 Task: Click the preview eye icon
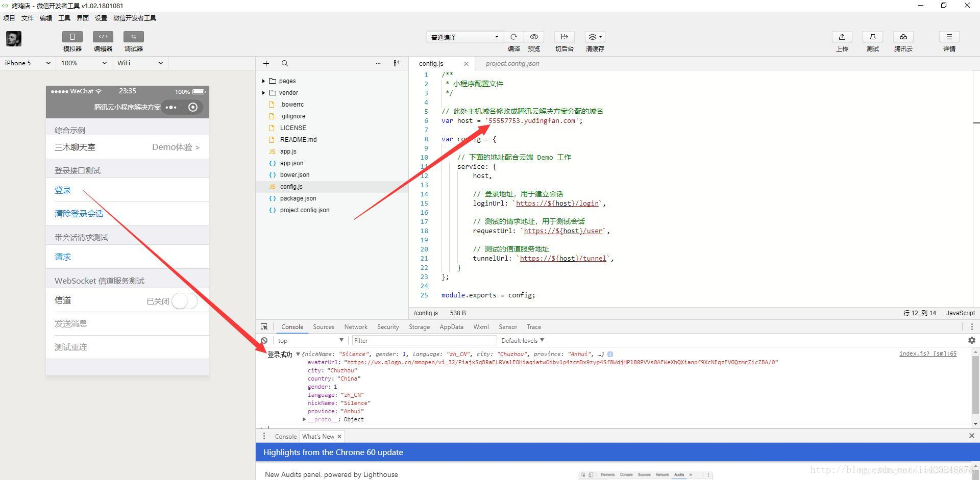[534, 37]
